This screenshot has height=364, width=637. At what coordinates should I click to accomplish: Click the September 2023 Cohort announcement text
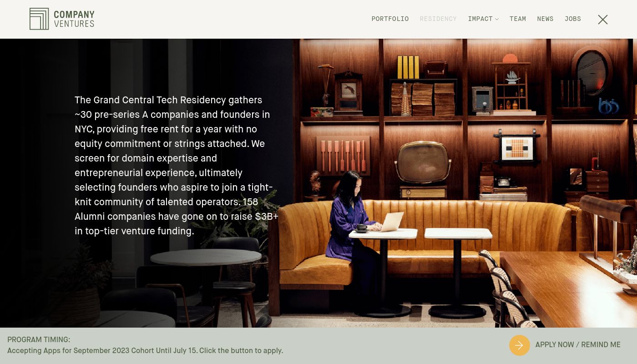[x=145, y=351]
